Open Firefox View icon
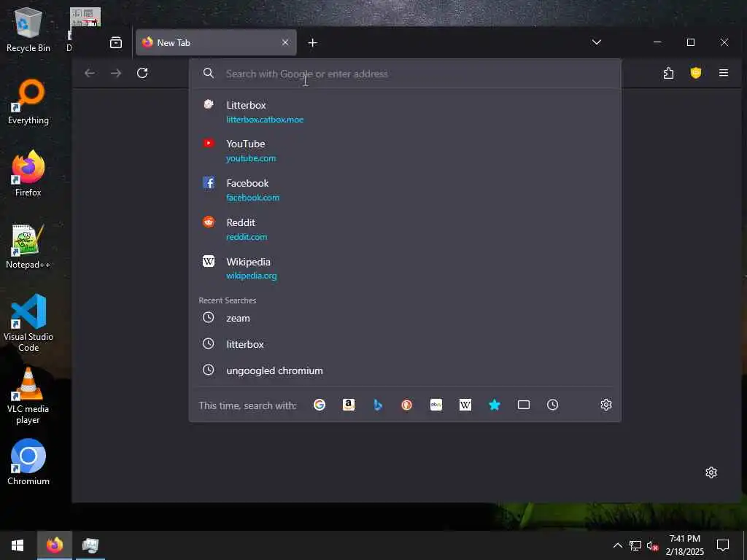 [x=116, y=42]
